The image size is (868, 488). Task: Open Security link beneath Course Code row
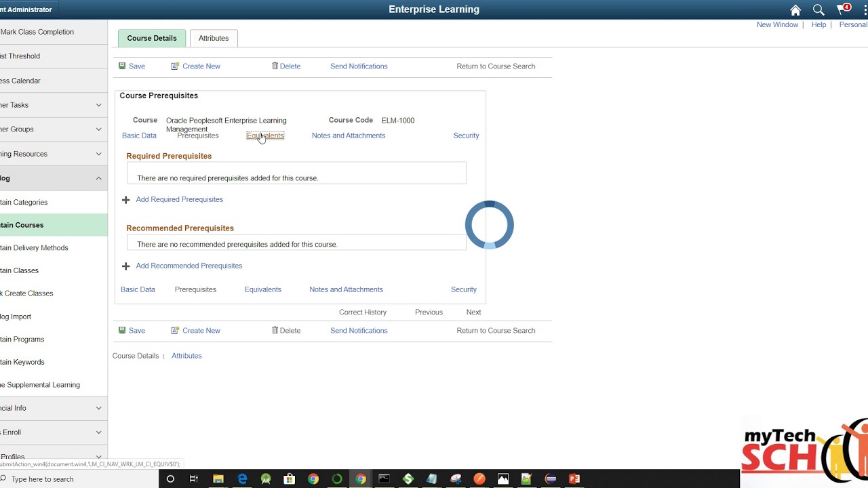pyautogui.click(x=466, y=136)
